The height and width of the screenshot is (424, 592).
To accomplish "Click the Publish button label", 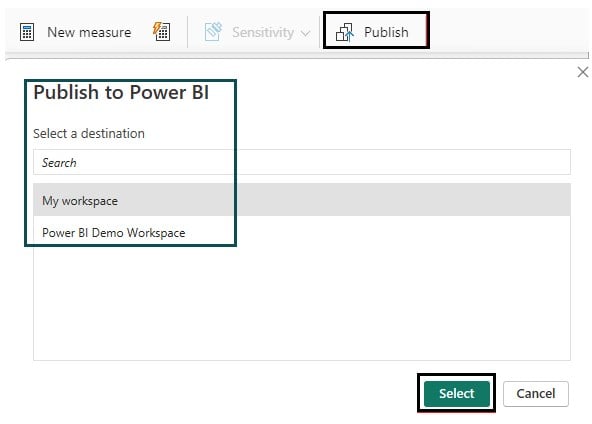I will click(386, 32).
